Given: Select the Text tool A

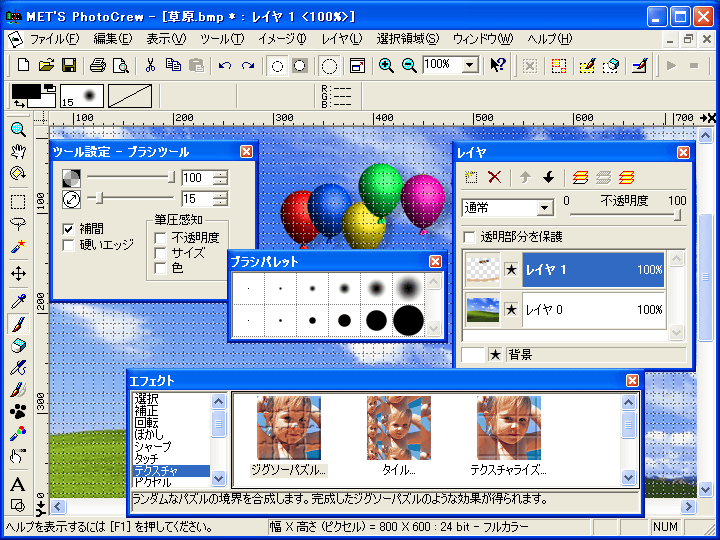Looking at the screenshot, I should (18, 484).
